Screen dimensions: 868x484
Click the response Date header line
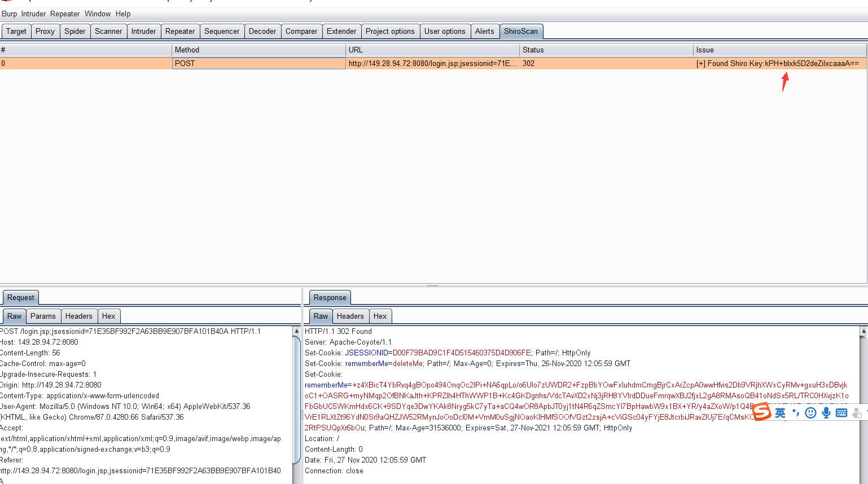(366, 460)
